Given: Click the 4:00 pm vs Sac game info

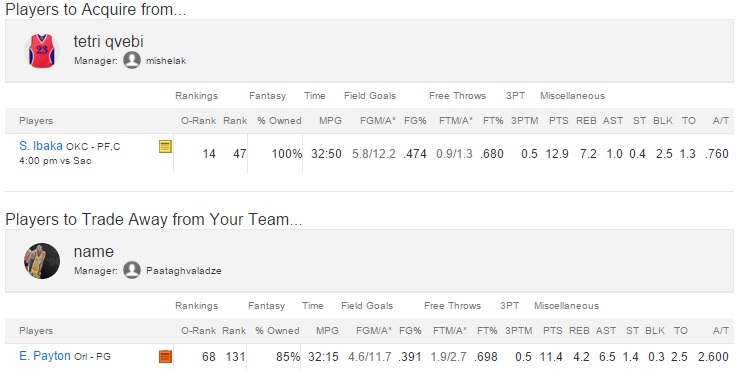Looking at the screenshot, I should tap(55, 161).
